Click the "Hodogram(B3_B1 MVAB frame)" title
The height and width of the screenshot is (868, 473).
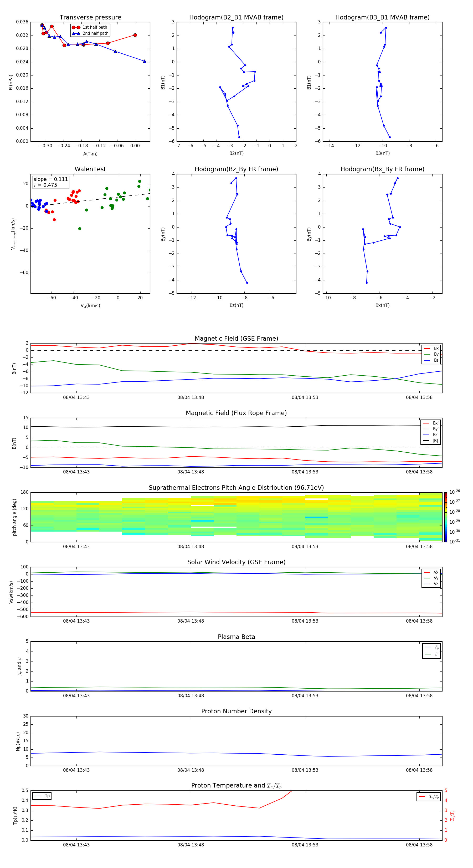point(382,17)
